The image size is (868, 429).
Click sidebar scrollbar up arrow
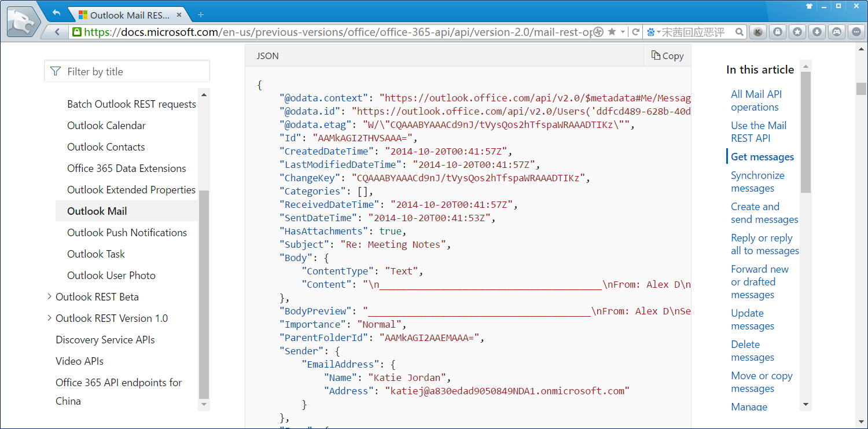pyautogui.click(x=204, y=94)
